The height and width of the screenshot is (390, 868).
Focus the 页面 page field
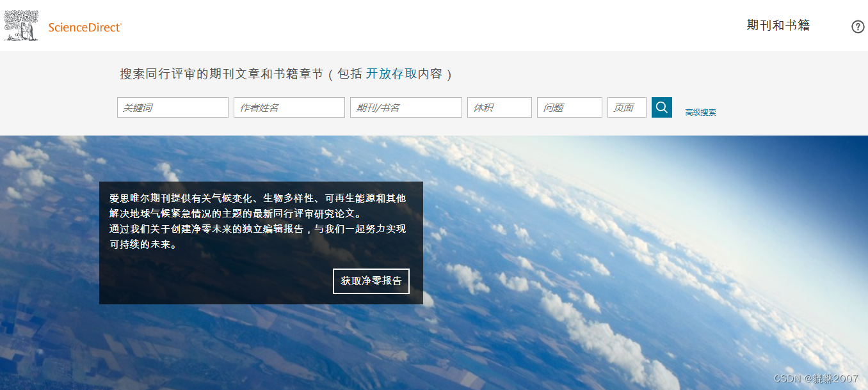click(x=627, y=107)
